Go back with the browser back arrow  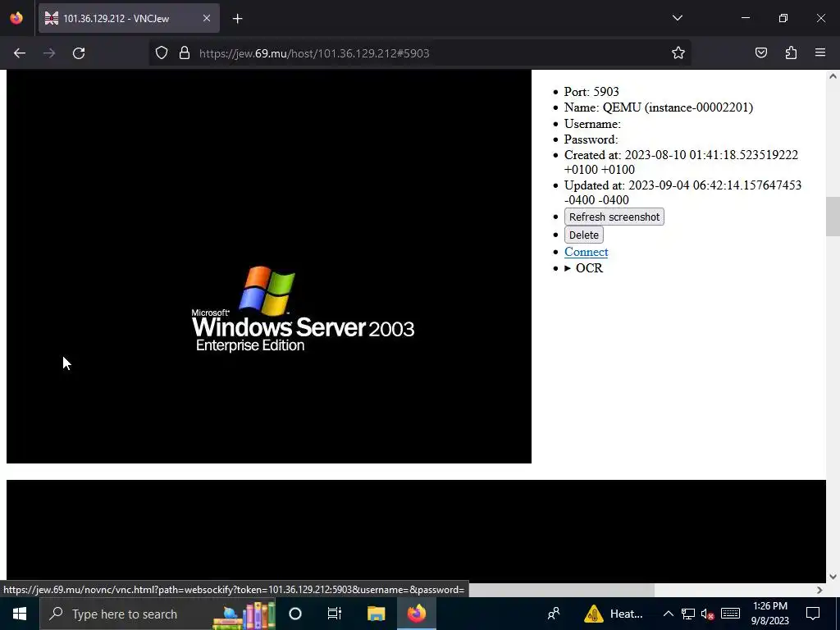point(20,53)
